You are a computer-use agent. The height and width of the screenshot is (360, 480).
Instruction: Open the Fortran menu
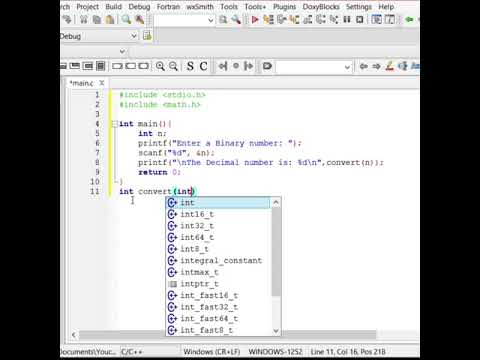coord(168,7)
